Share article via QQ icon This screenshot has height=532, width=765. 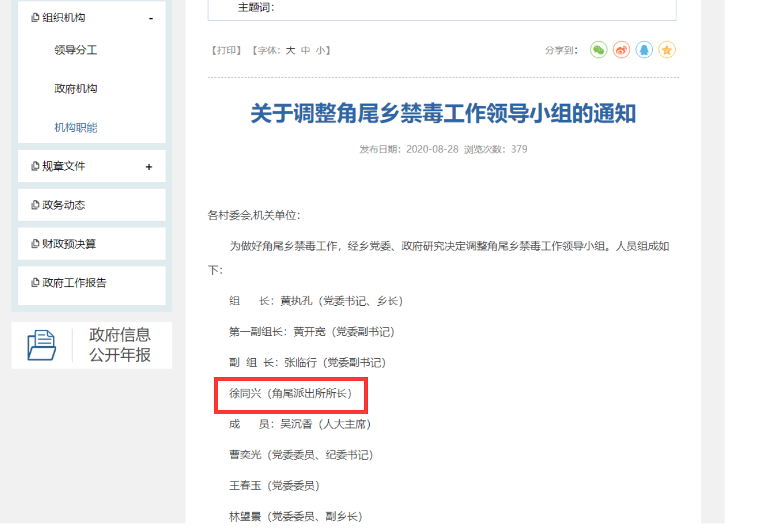(643, 50)
